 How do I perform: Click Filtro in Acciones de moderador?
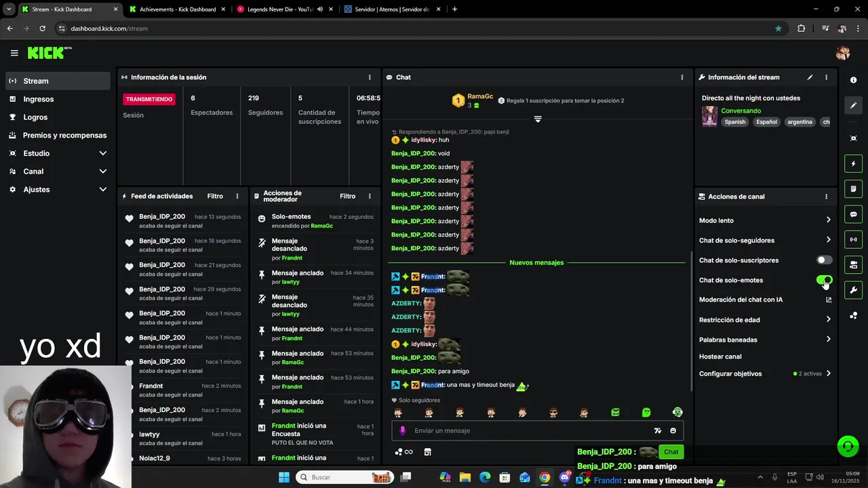pos(347,196)
